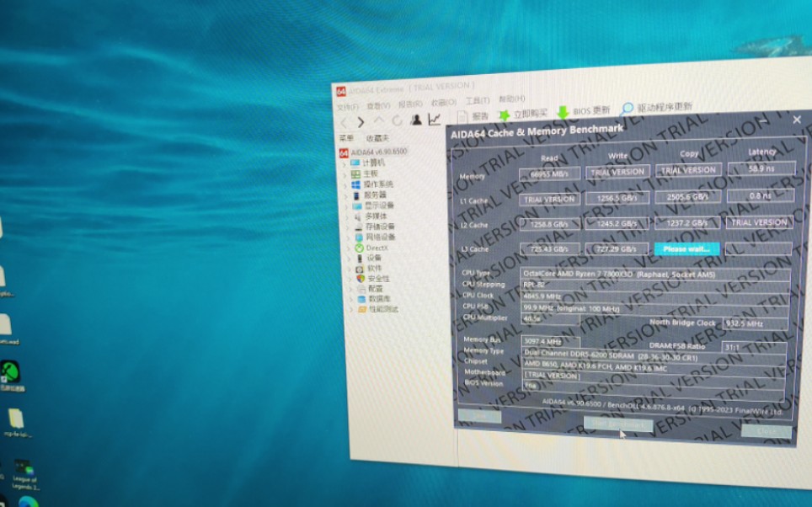This screenshot has width=812, height=507.
Task: Click the L3 Cache Write 727.29 GB/s field
Action: click(617, 249)
